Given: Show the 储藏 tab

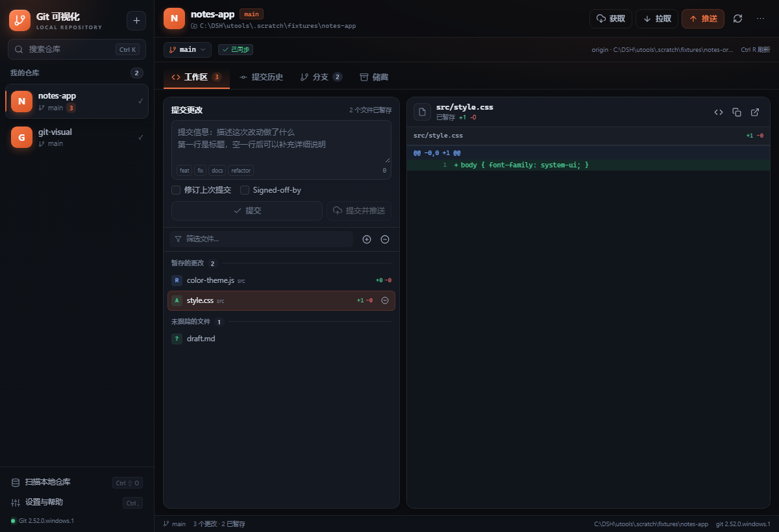Looking at the screenshot, I should 374,77.
